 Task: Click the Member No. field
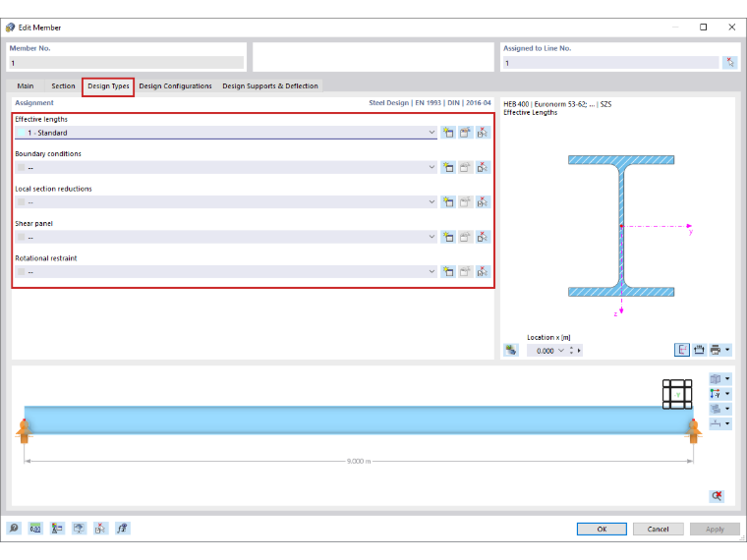pyautogui.click(x=126, y=63)
